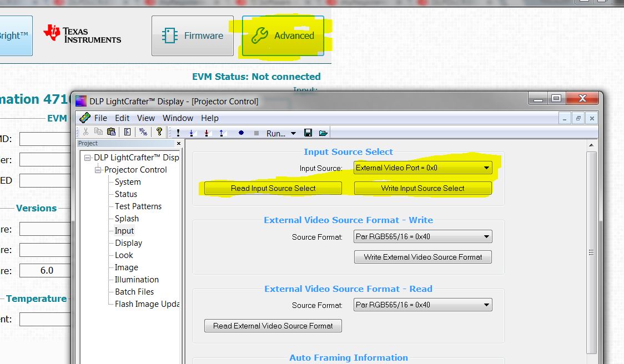Viewport: 624px width, 364px height.
Task: Collapse the DLP LightCrafter Disp tree node
Action: [x=87, y=158]
